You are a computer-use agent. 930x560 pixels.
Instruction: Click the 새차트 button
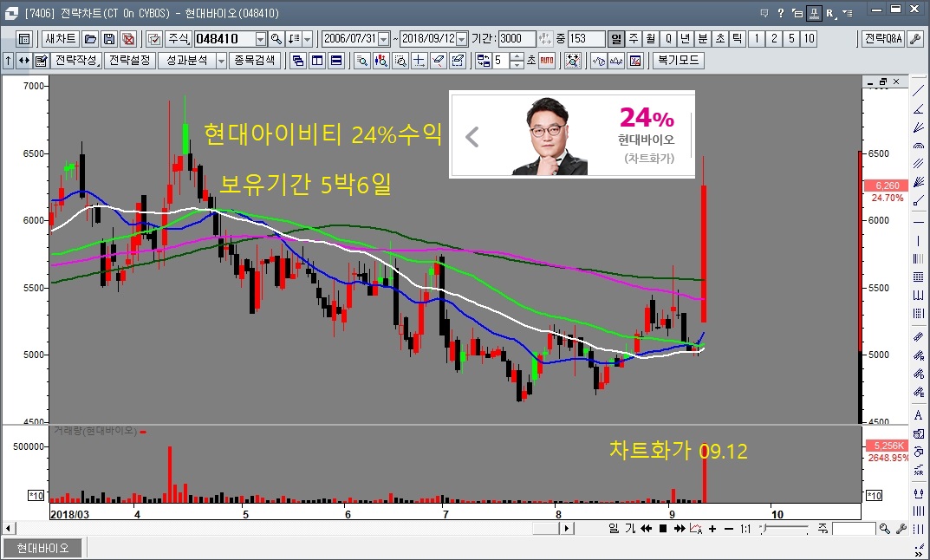pyautogui.click(x=61, y=39)
